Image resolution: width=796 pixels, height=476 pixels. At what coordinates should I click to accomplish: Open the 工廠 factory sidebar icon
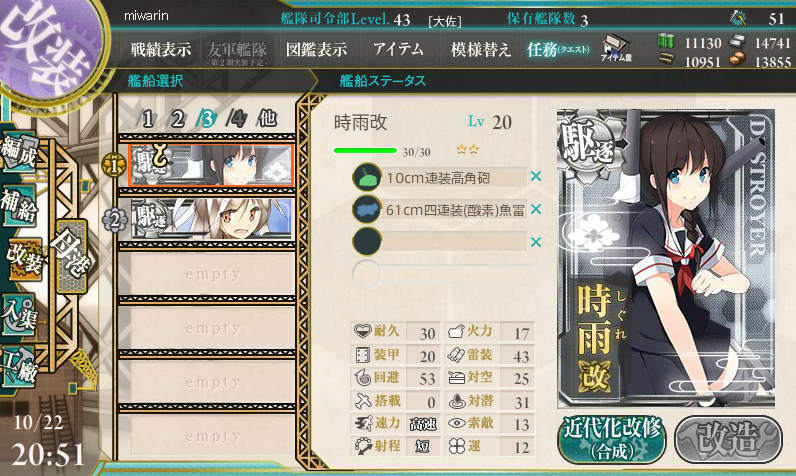pyautogui.click(x=19, y=366)
